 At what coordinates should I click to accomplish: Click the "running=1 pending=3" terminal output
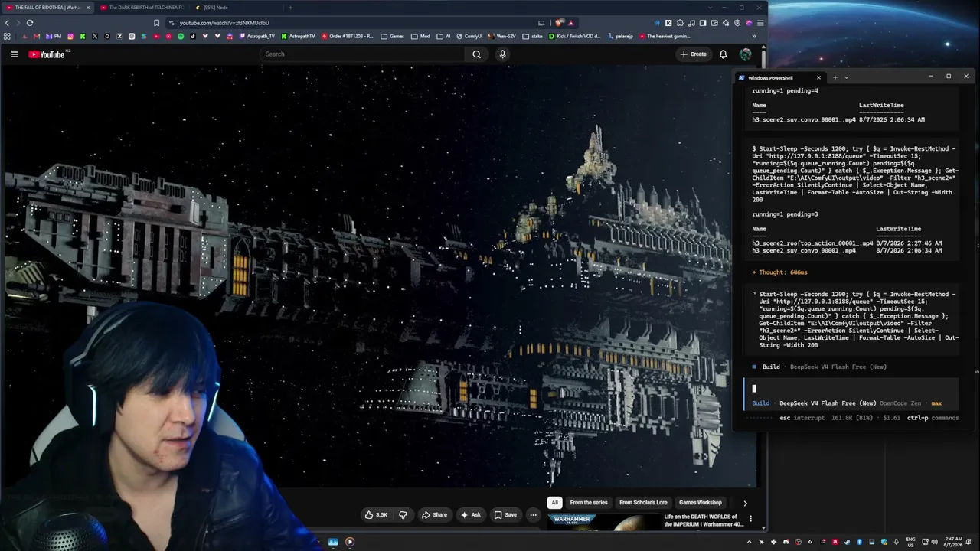[x=785, y=214]
